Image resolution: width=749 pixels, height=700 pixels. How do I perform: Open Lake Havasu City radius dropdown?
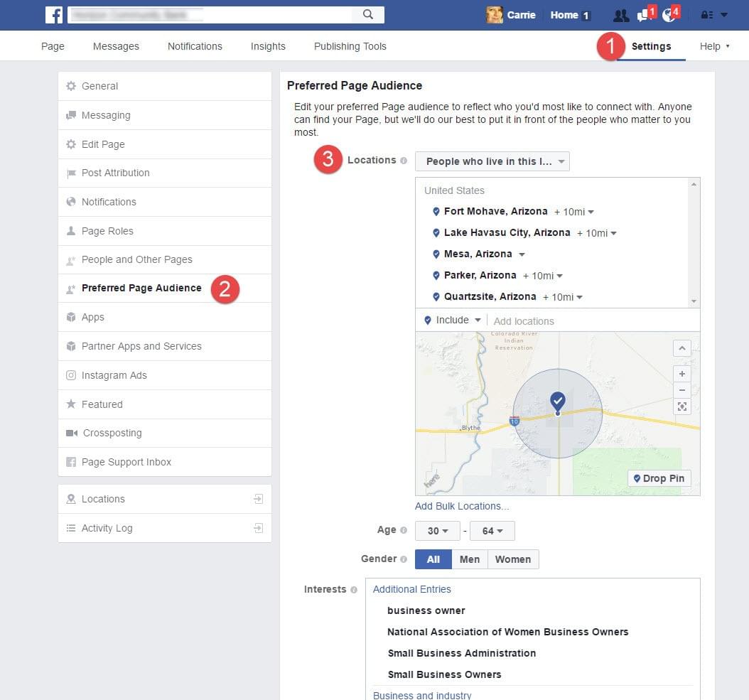tap(597, 233)
